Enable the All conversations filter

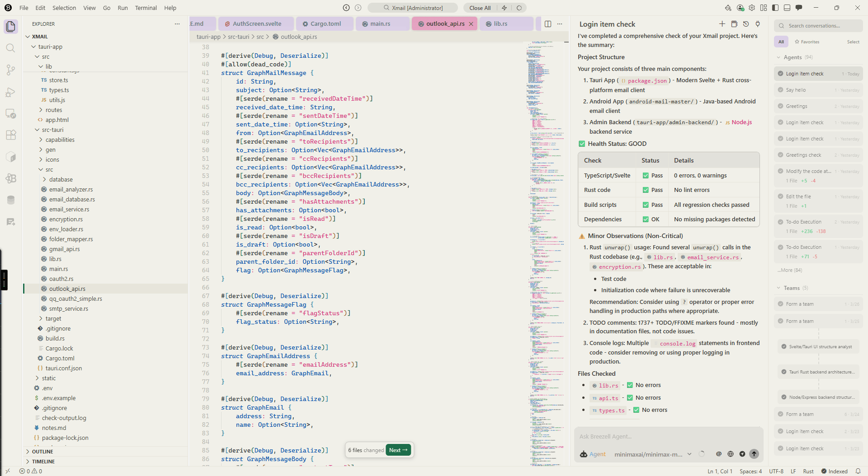[781, 42]
